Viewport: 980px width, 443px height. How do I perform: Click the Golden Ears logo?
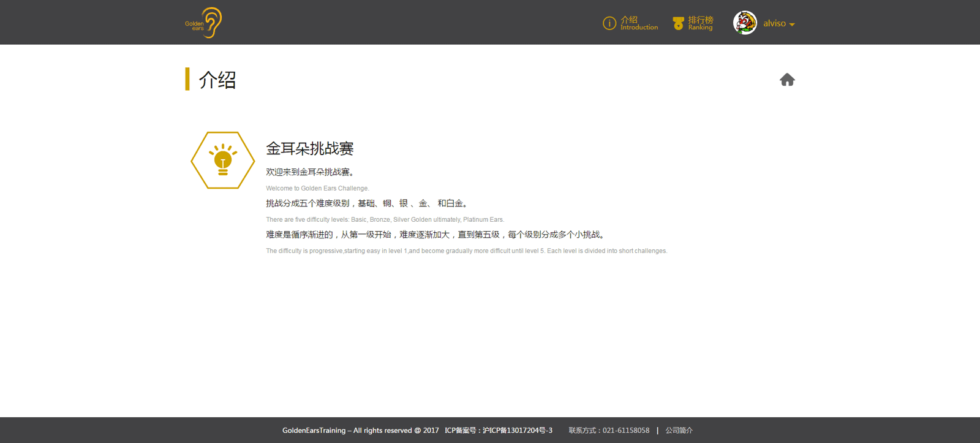click(204, 23)
